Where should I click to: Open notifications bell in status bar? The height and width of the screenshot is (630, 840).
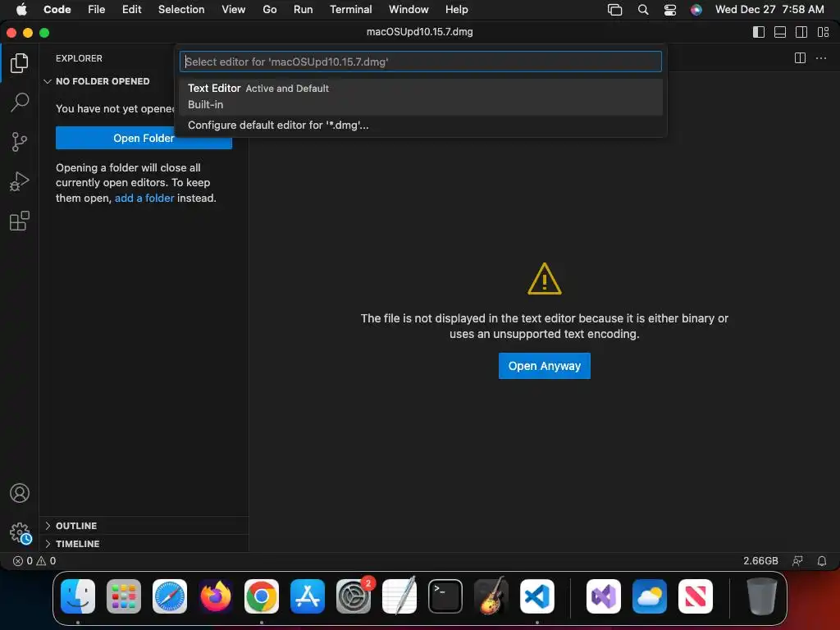pos(822,561)
